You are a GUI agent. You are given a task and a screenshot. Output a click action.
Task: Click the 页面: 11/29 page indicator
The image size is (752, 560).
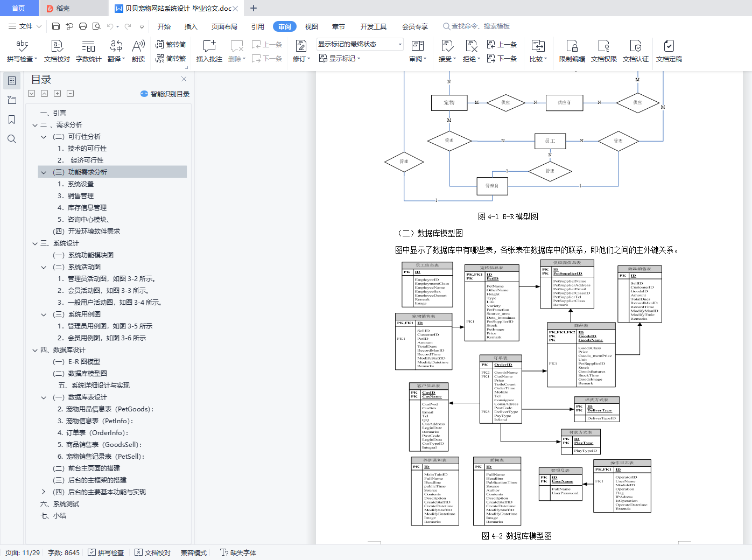[x=23, y=552]
